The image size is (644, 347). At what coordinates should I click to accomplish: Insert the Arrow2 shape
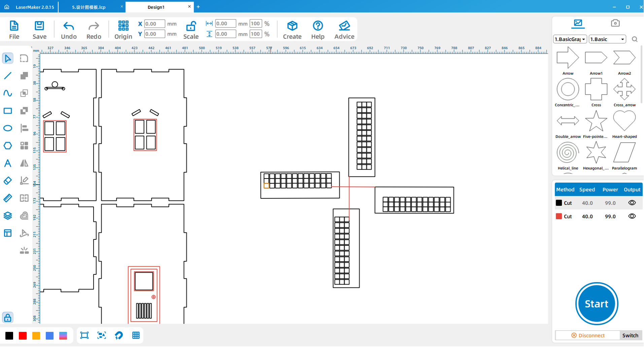[624, 61]
